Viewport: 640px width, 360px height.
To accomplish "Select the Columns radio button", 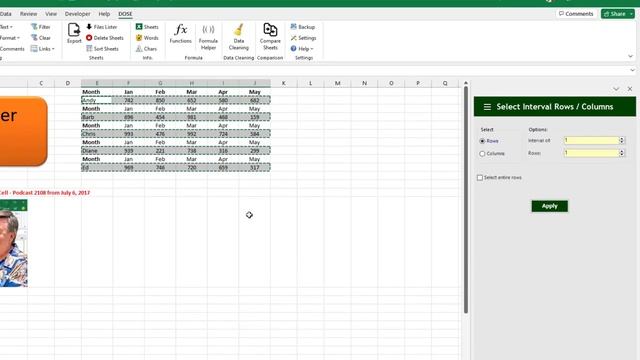I will [x=482, y=154].
